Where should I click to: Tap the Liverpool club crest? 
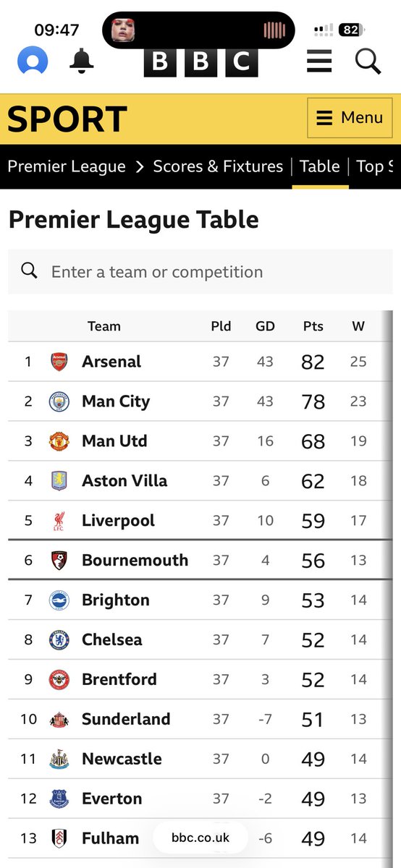click(x=59, y=521)
